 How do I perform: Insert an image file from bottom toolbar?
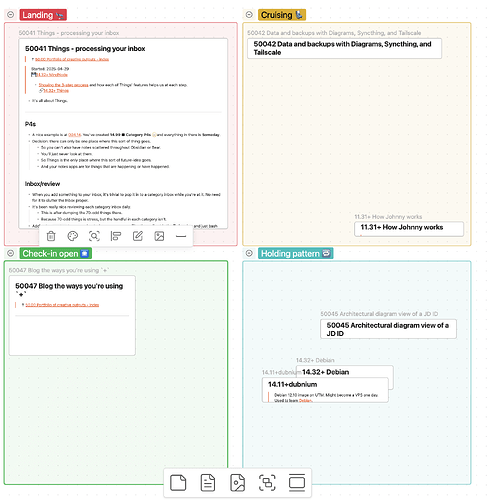(x=237, y=483)
